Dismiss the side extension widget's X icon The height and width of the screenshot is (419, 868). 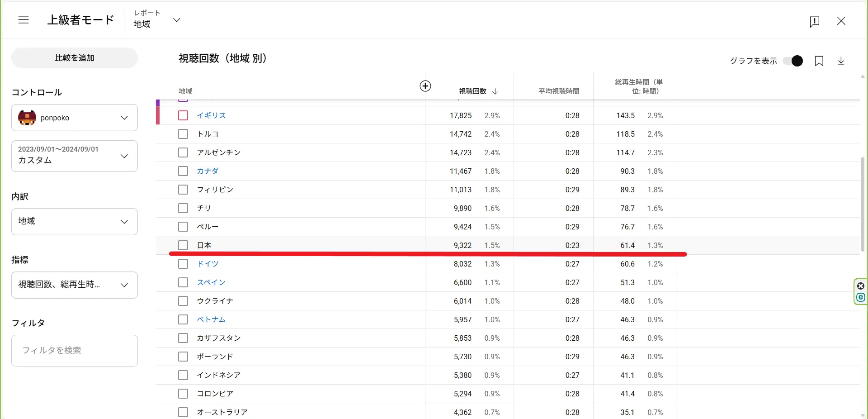pos(861,286)
